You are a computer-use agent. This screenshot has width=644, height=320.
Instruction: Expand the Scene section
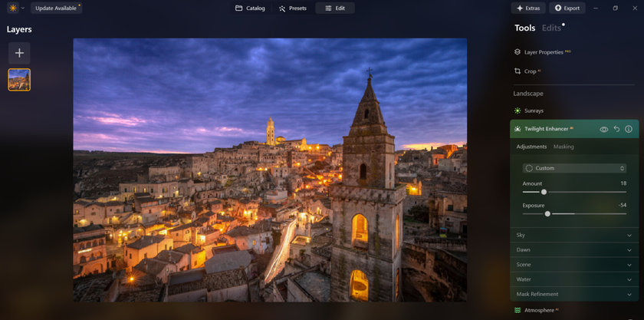[574, 265]
